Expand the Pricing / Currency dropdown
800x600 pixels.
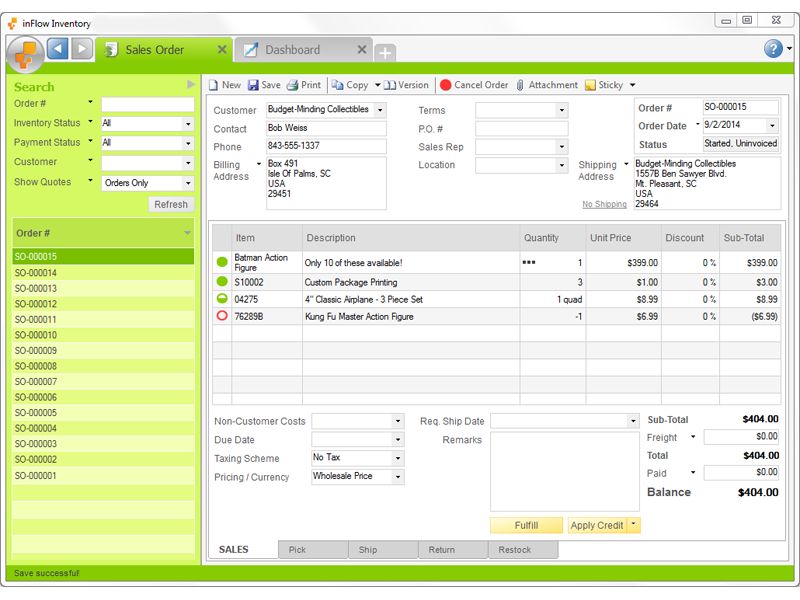point(397,477)
